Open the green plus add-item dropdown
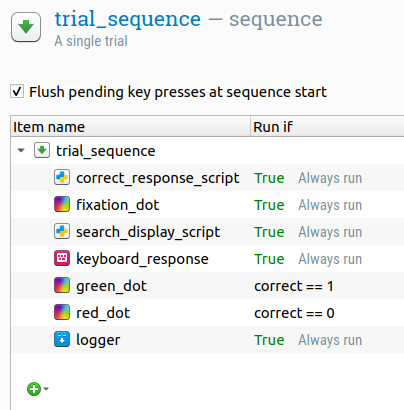404x410 pixels. point(38,389)
